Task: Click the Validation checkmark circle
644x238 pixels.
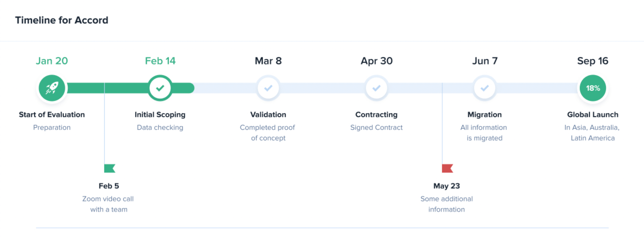Action: (x=268, y=88)
